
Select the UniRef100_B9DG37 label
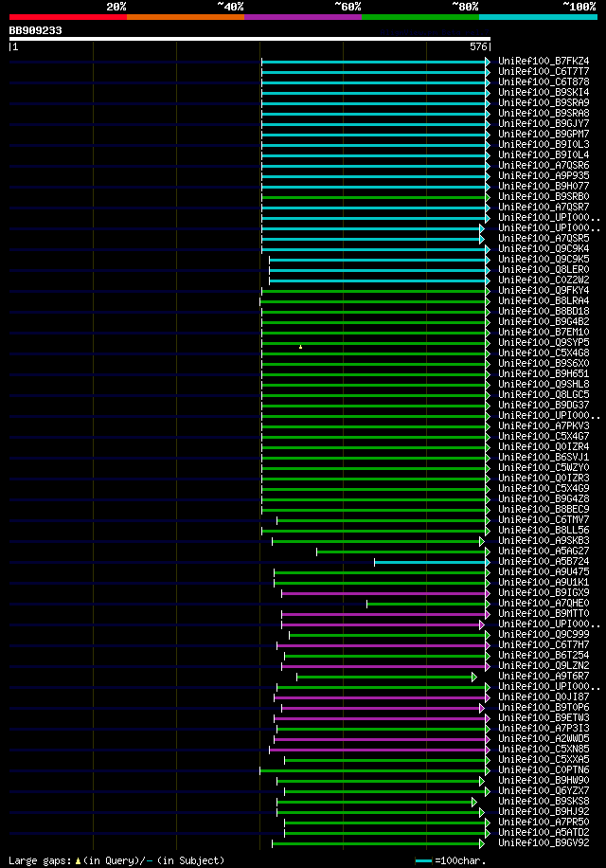pos(544,406)
